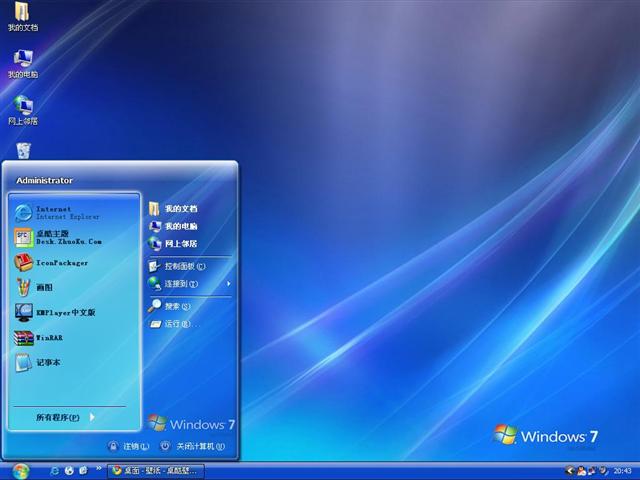The height and width of the screenshot is (480, 640).
Task: Open 画图 paint program
Action: click(73, 287)
